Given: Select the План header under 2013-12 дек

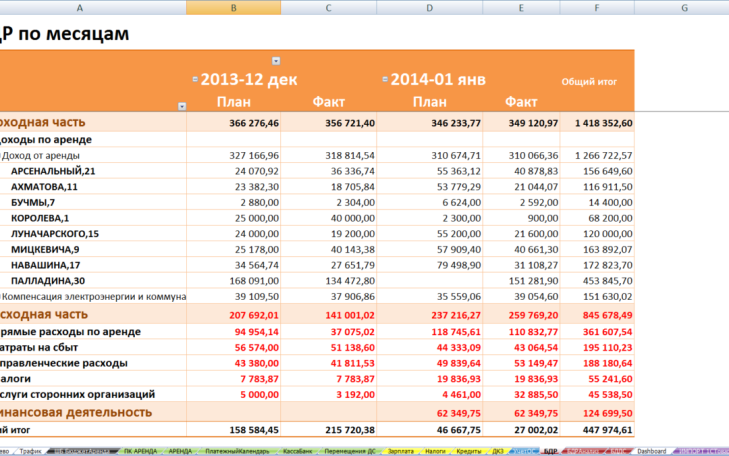Looking at the screenshot, I should (x=234, y=102).
